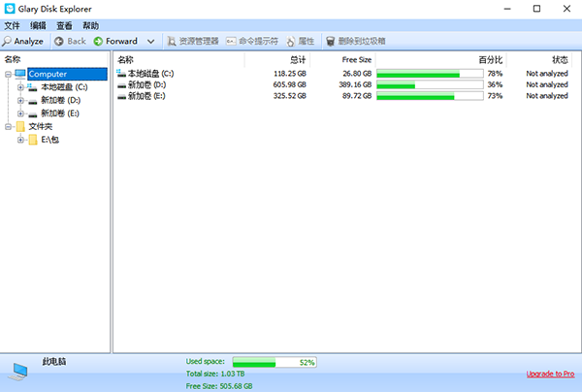
Task: Open the 文件 menu
Action: click(x=12, y=25)
